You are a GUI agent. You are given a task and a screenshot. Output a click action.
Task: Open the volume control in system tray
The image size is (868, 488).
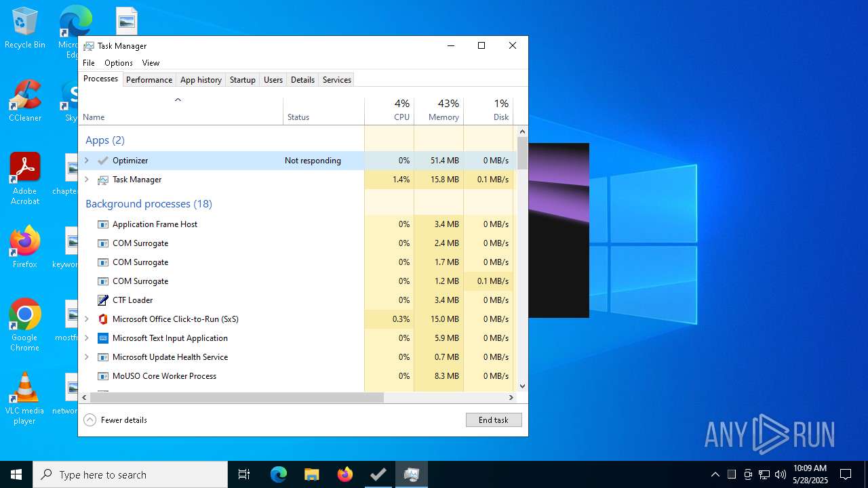[x=780, y=474]
